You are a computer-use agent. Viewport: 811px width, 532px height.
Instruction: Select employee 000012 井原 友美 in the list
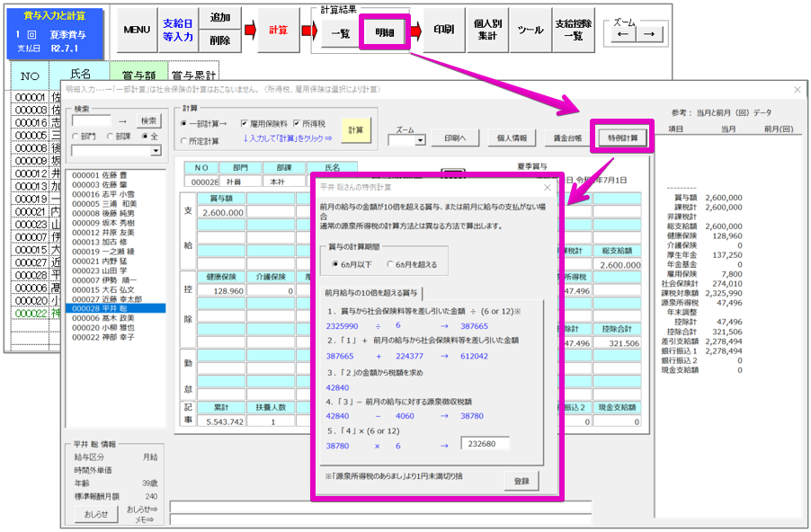115,233
